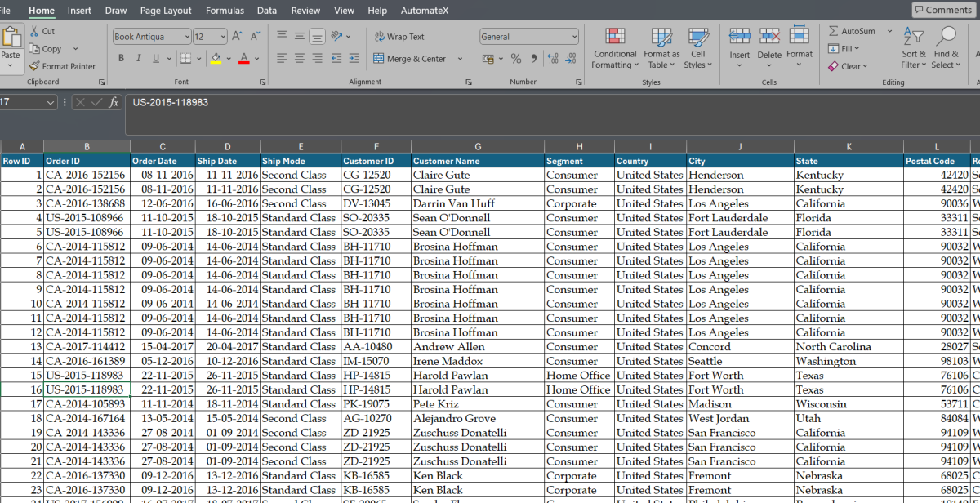The width and height of the screenshot is (980, 503).
Task: Toggle Italic formatting
Action: pyautogui.click(x=137, y=59)
